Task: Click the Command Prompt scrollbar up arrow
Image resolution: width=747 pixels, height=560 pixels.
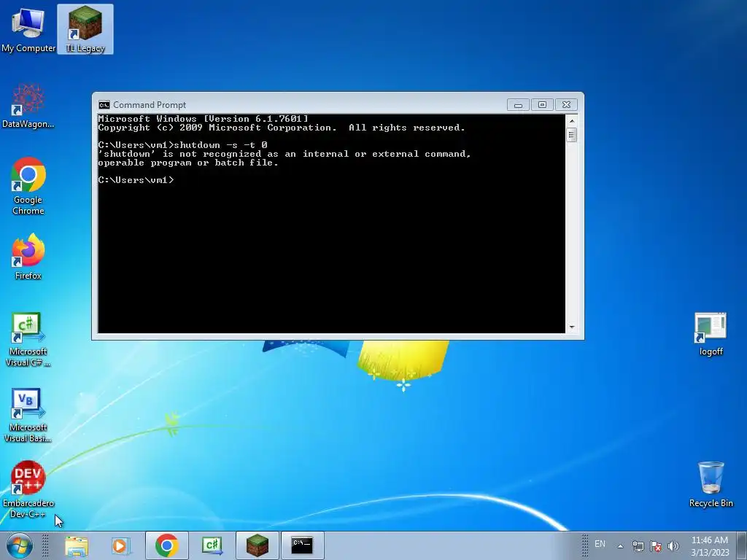Action: [x=572, y=121]
